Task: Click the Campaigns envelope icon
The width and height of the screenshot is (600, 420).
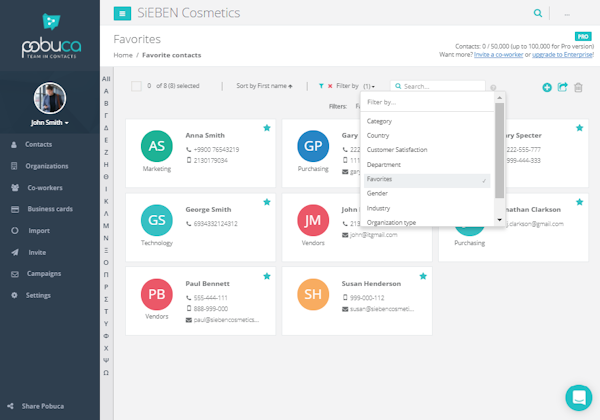Action: point(15,274)
